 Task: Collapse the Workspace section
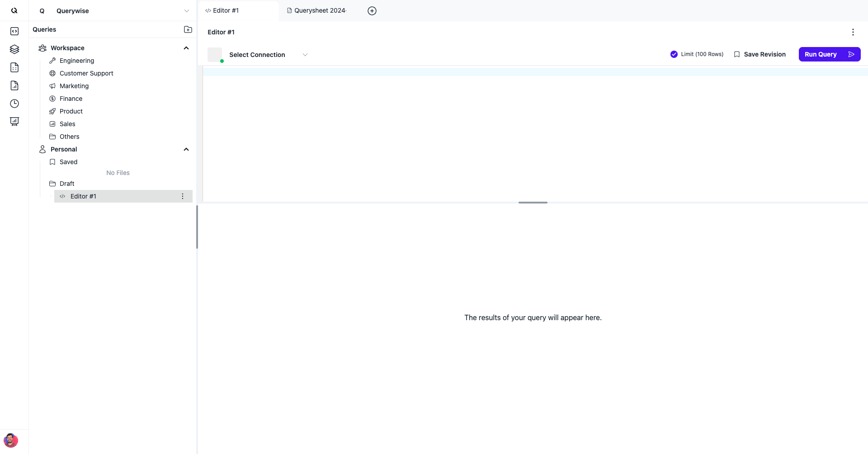(x=186, y=48)
